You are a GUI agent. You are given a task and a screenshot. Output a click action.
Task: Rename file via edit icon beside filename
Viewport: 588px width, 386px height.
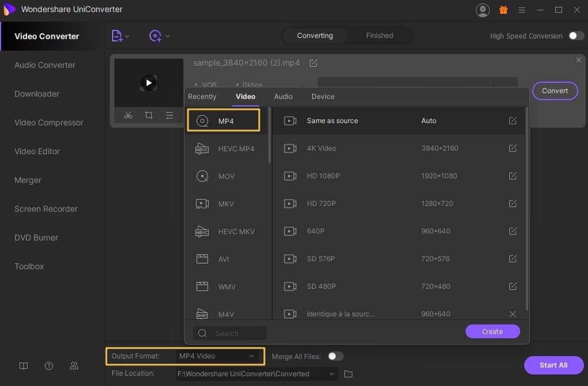point(313,63)
